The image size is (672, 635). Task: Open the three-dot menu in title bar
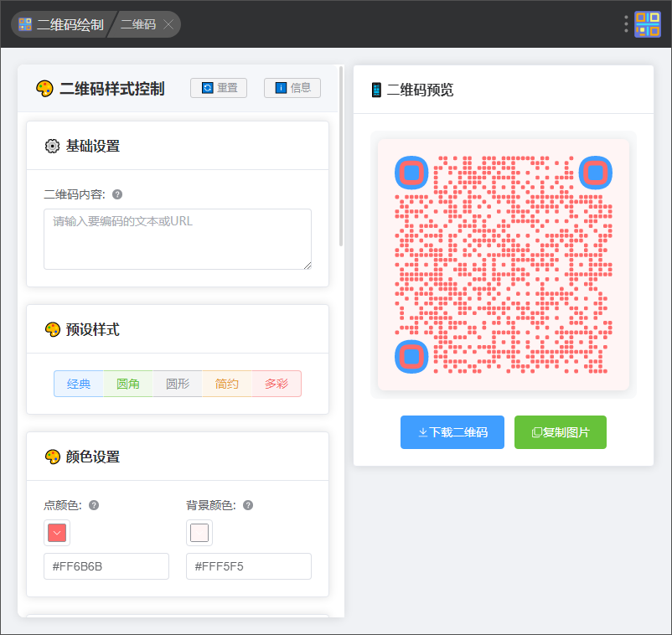pyautogui.click(x=626, y=24)
